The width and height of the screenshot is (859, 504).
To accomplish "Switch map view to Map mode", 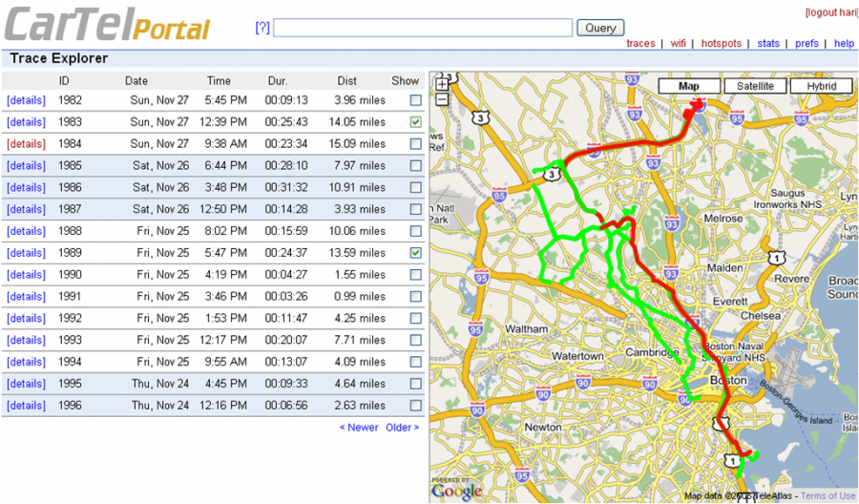I will [688, 86].
